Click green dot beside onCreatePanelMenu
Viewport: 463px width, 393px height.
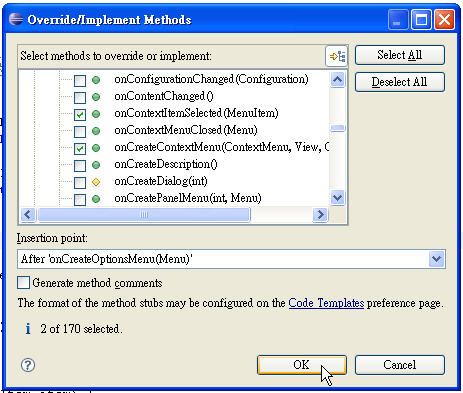click(96, 199)
